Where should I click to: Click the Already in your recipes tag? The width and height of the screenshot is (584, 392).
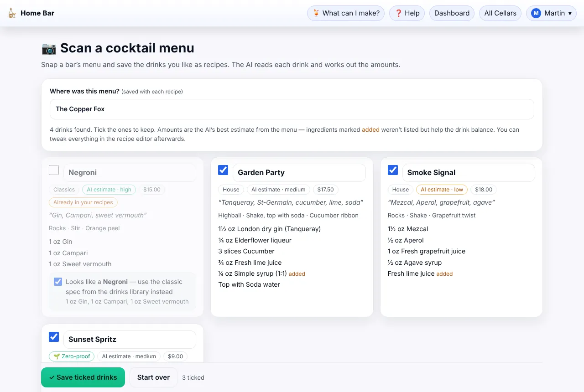(83, 202)
